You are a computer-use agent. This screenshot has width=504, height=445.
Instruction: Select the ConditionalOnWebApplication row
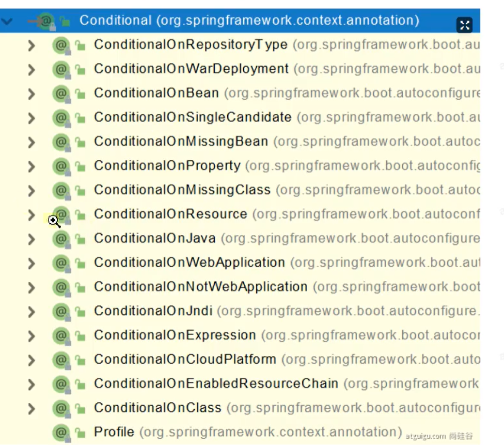(240, 263)
